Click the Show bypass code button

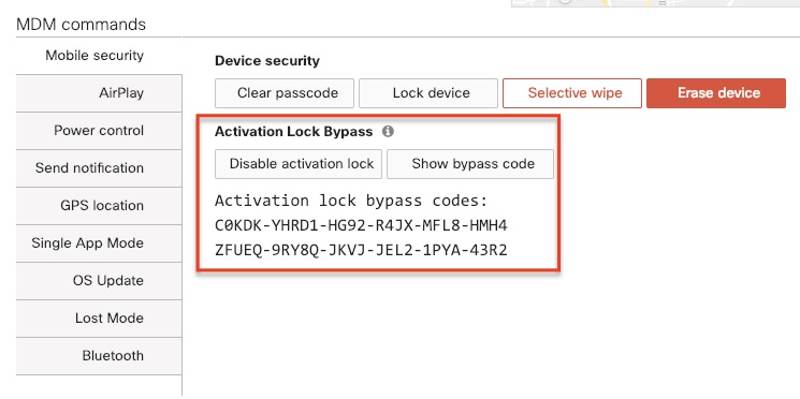pos(470,164)
